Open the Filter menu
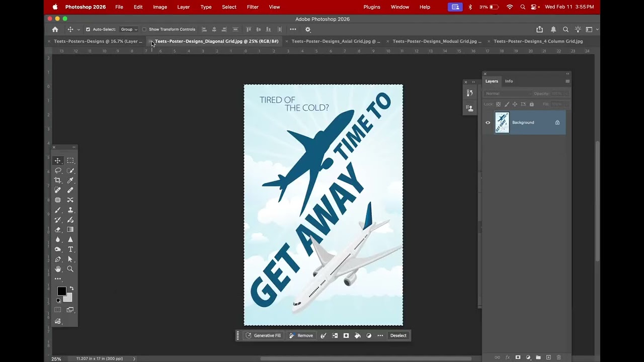 pyautogui.click(x=253, y=7)
